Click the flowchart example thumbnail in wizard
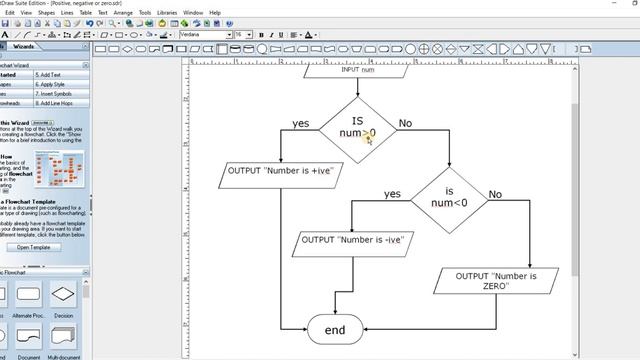 [x=60, y=168]
